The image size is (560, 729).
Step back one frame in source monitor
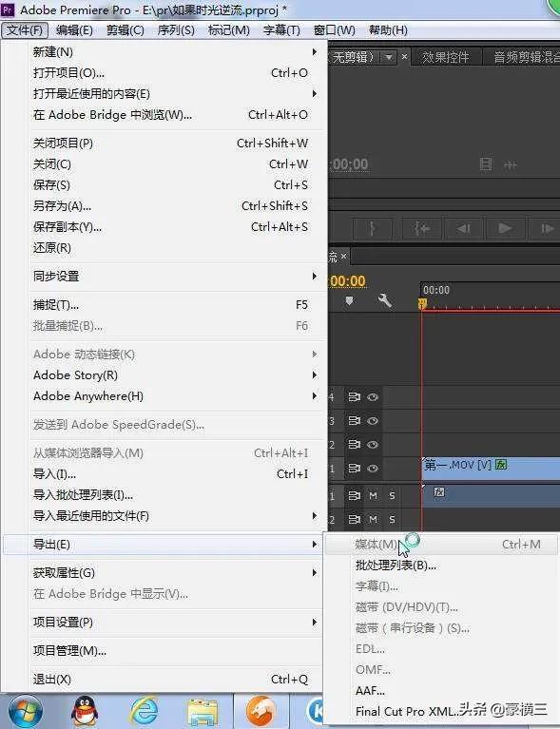[x=463, y=229]
